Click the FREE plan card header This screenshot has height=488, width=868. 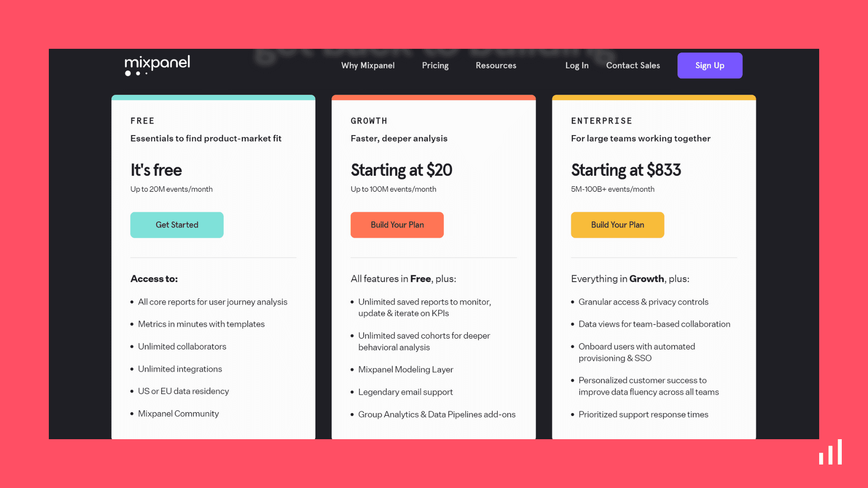coord(142,120)
